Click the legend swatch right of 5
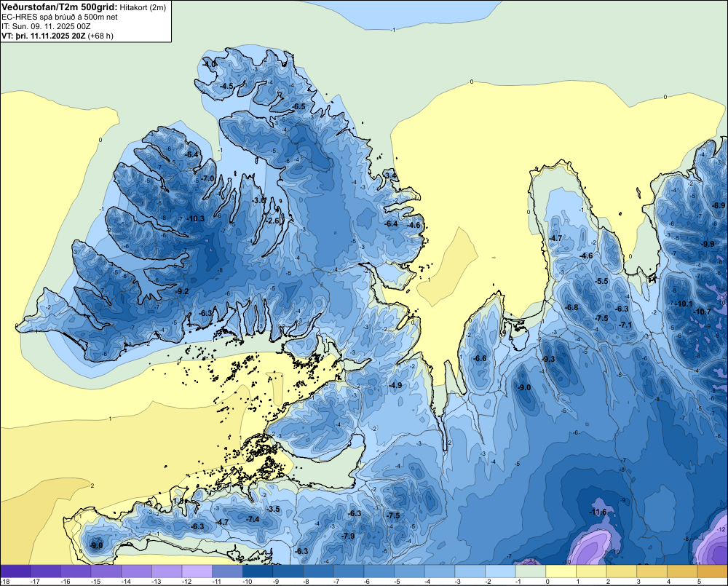 click(712, 571)
